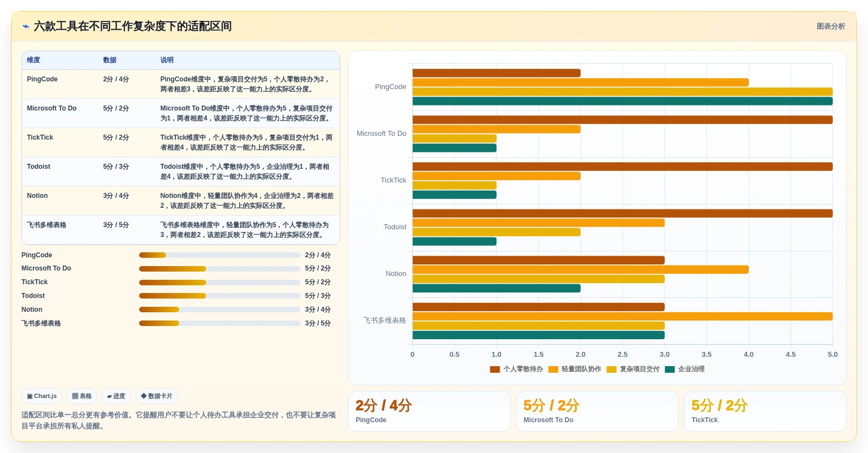Click the Microsoft To Do chart axis label
Screen dimensions: 868x453
click(382, 134)
